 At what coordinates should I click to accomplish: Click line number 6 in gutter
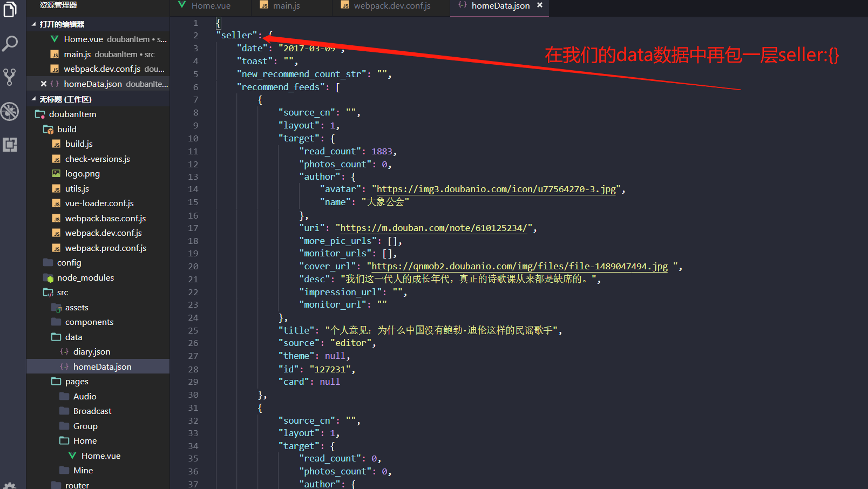pyautogui.click(x=195, y=87)
